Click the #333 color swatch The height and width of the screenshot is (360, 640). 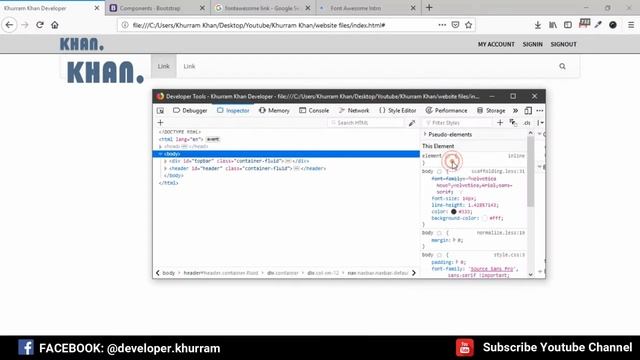[453, 212]
